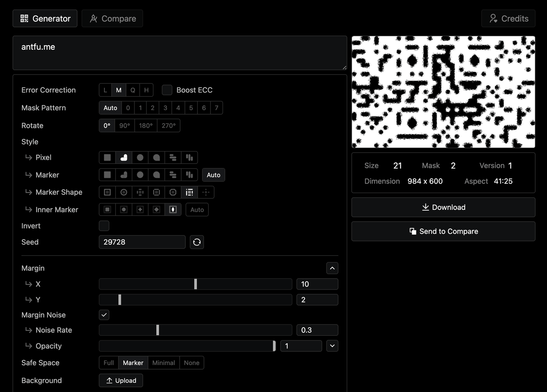Choose the plus-shaped Inner Marker
The width and height of the screenshot is (547, 392).
tap(140, 210)
